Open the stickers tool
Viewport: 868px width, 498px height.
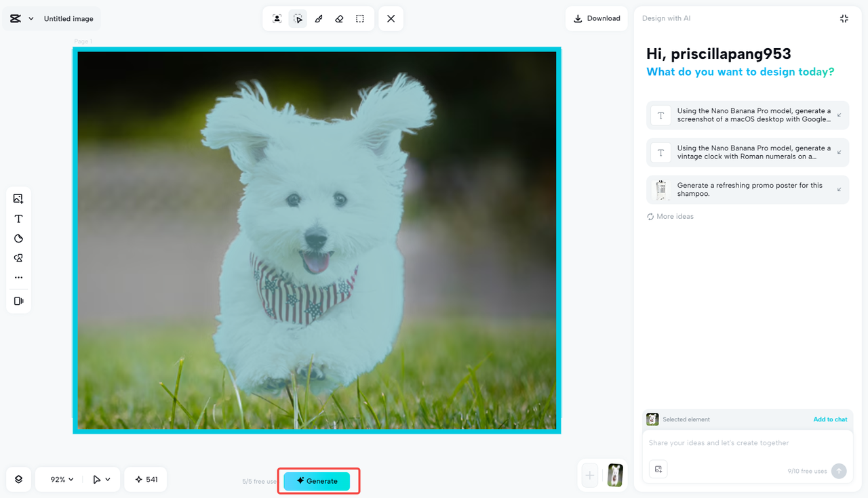tap(18, 238)
